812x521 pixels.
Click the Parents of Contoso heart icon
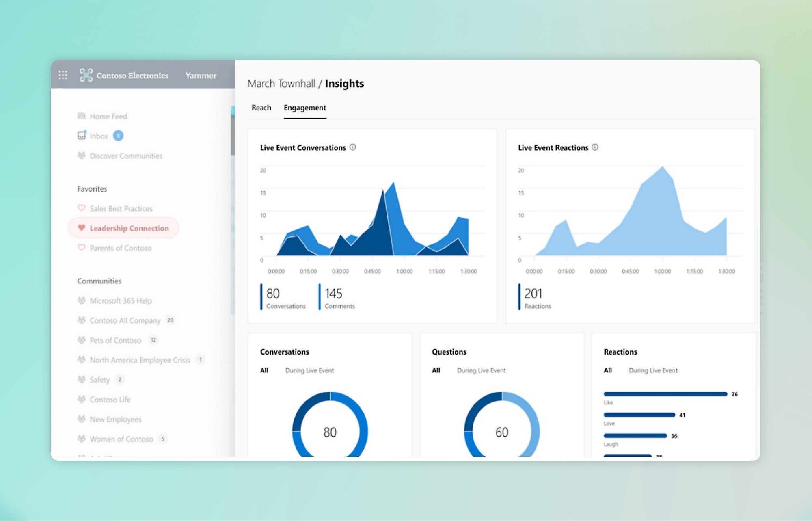coord(81,247)
